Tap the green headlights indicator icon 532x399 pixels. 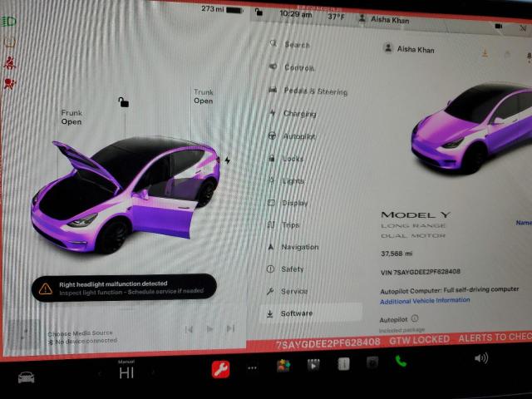[x=8, y=22]
